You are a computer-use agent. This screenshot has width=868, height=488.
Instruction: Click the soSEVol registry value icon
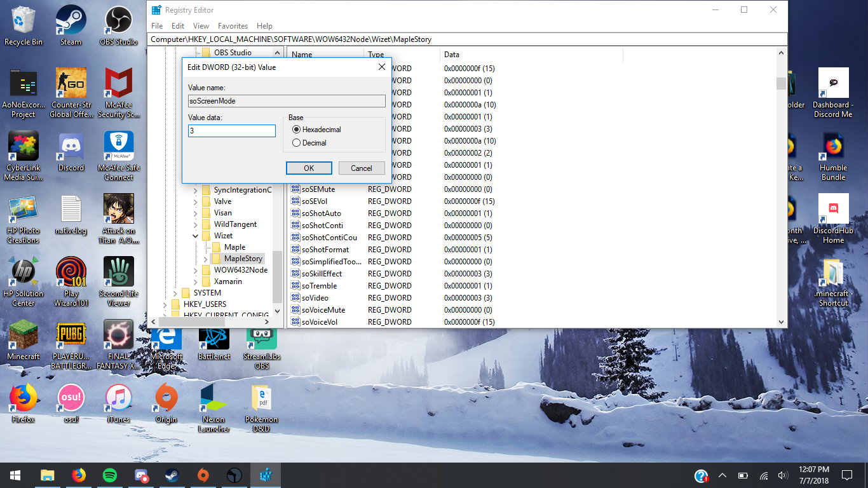(295, 201)
